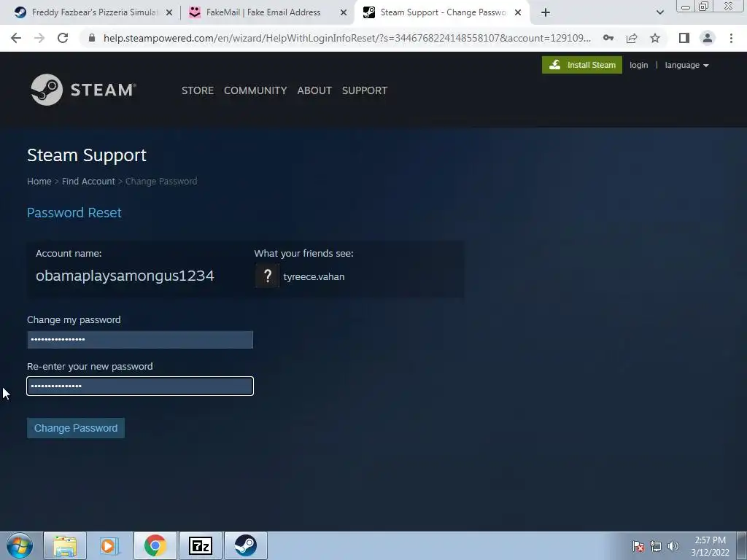Bookmark this page with the star

click(655, 38)
